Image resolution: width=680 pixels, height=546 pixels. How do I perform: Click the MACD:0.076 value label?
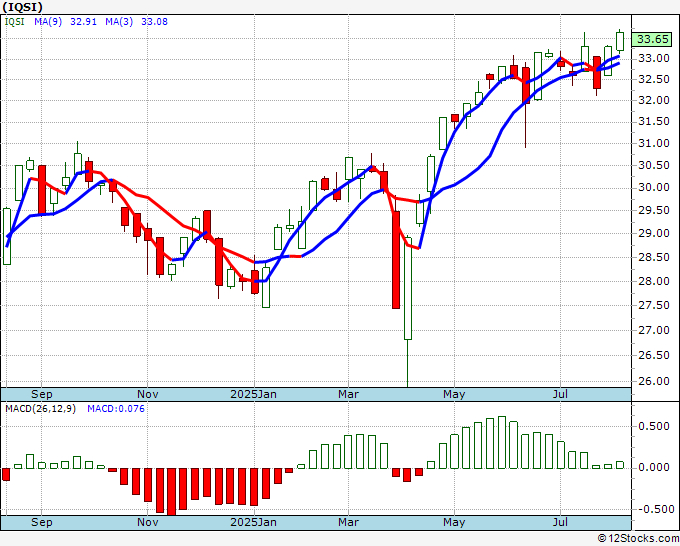coord(116,409)
